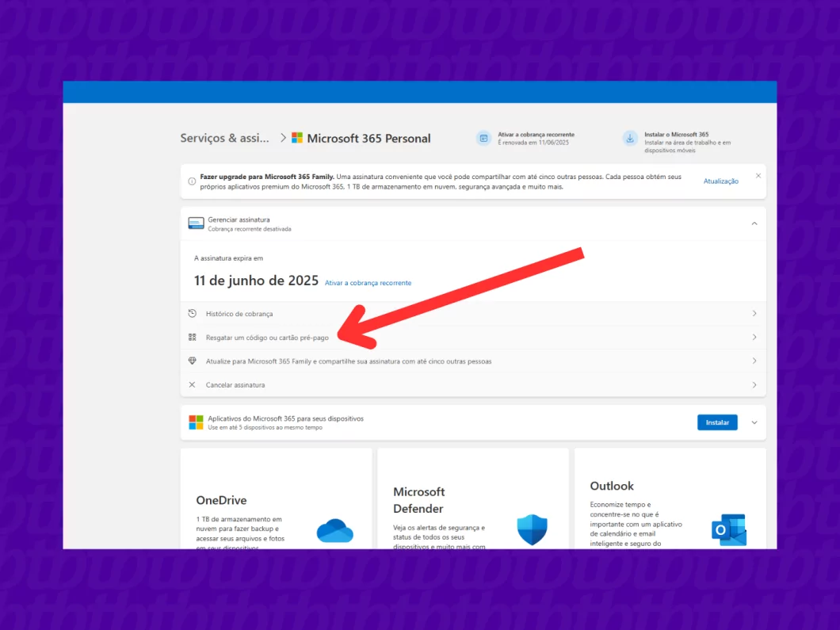This screenshot has height=630, width=840.
Task: Open the chevron on Cancelar assinatura row
Action: tap(754, 385)
